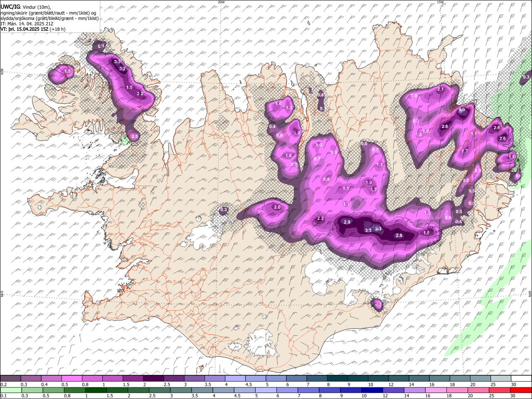This screenshot has width=532, height=399.
Task: Click the init time 'IT: Mán. 14. 04. 2025 21Z'
Action: (27, 24)
